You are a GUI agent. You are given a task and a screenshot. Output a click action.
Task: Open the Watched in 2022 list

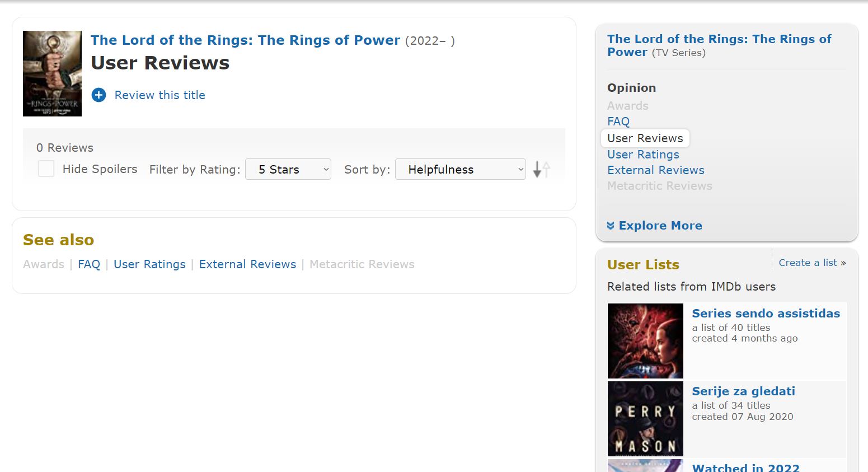coord(745,468)
